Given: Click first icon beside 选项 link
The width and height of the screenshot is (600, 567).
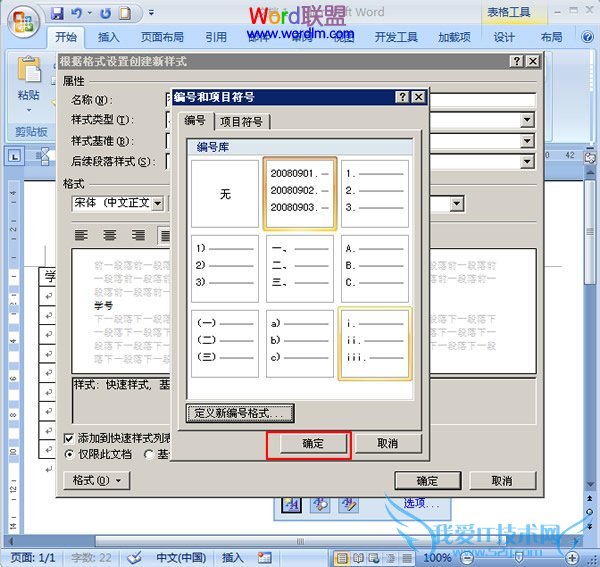Looking at the screenshot, I should point(291,505).
